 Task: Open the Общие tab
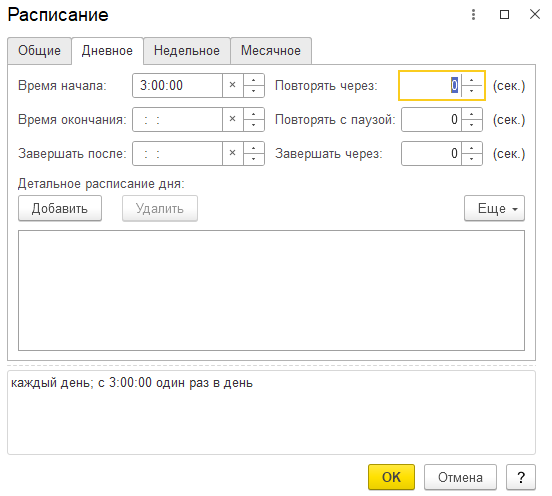click(x=39, y=51)
